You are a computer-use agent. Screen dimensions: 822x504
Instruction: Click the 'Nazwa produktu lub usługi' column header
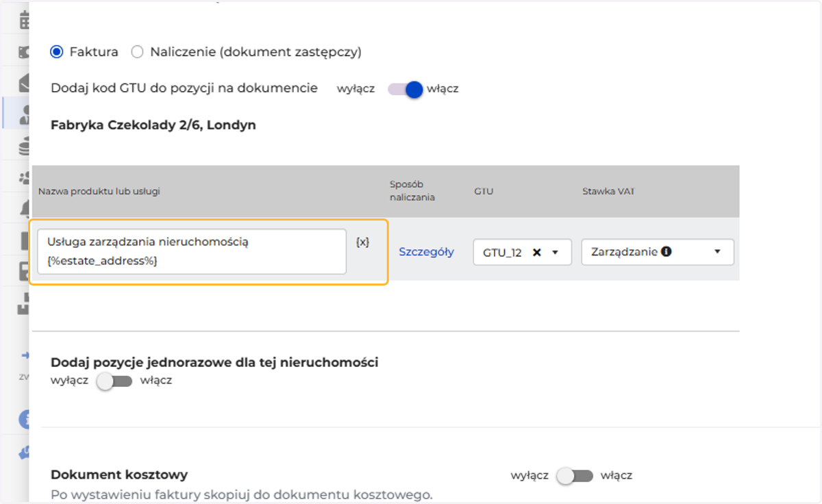point(99,192)
